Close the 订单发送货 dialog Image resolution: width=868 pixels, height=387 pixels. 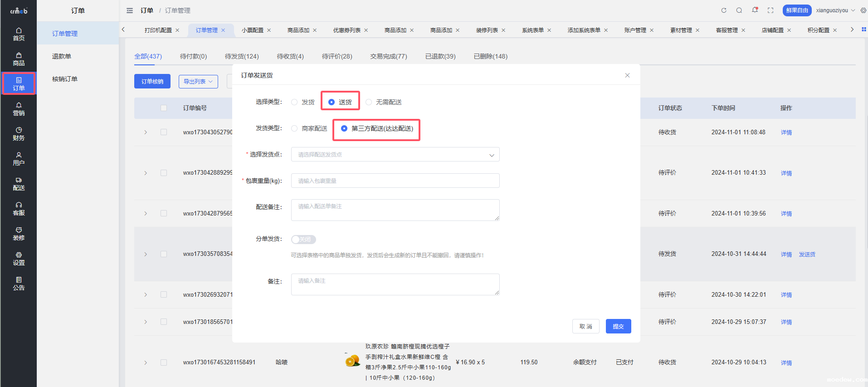click(x=627, y=75)
